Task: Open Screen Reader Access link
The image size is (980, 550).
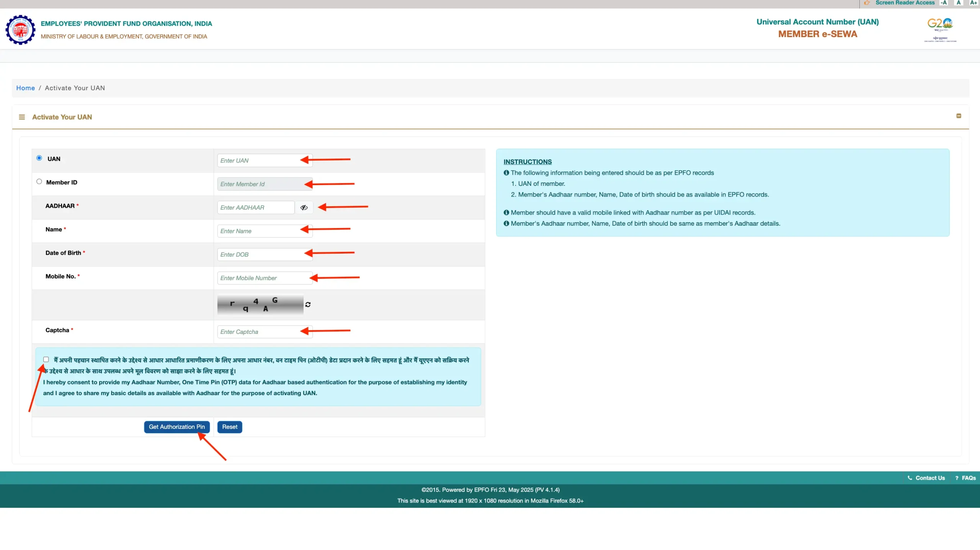Action: coord(905,3)
